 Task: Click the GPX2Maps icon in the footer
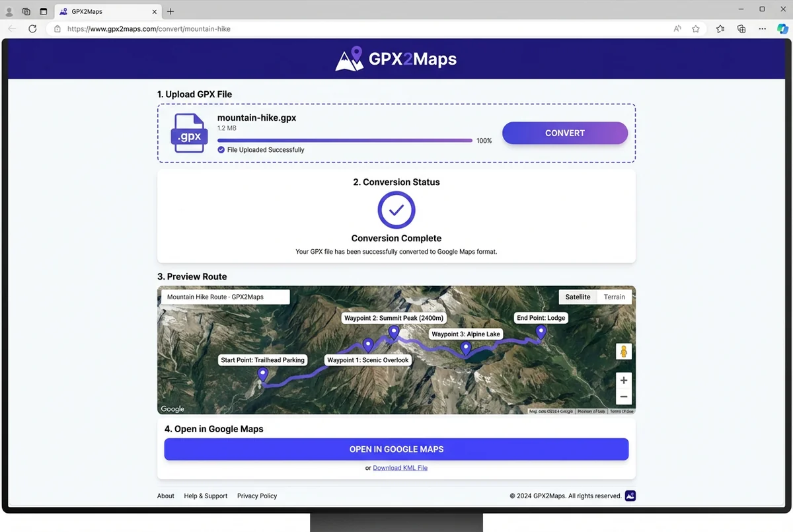(x=629, y=495)
